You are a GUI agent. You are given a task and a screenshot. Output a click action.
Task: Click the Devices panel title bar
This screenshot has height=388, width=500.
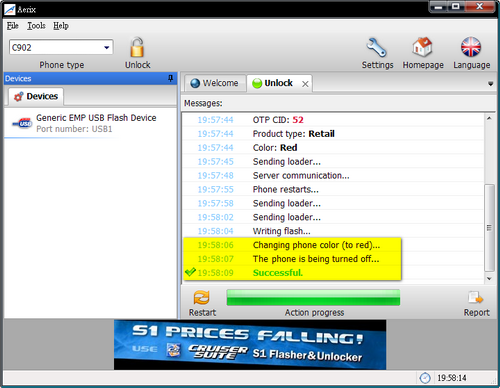(x=90, y=79)
